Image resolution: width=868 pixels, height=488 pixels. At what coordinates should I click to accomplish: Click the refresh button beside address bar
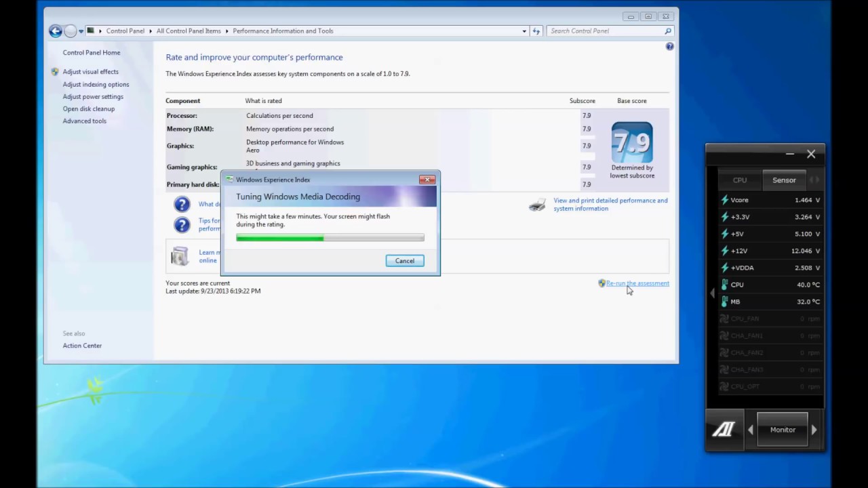point(536,31)
